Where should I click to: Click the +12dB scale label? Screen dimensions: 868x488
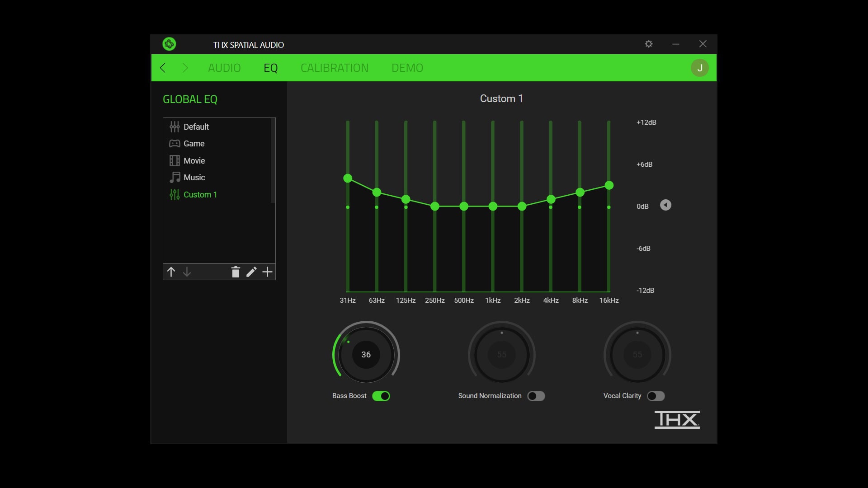coord(646,122)
